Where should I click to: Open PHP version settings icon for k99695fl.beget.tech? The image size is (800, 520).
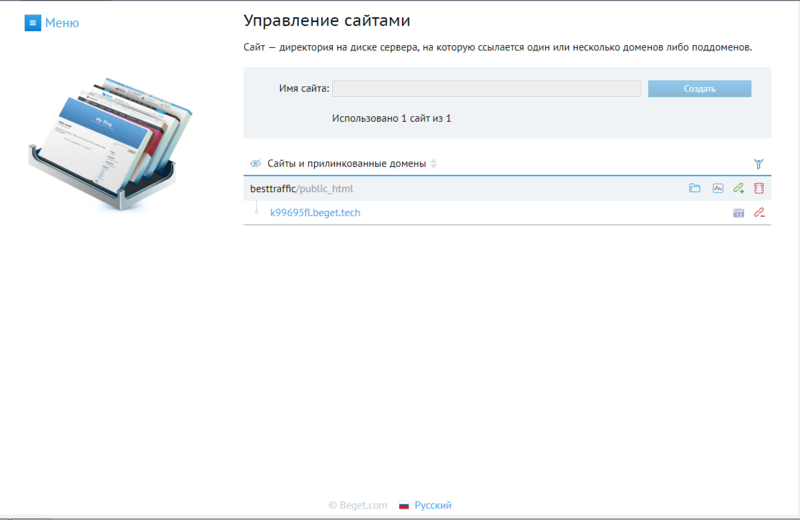738,213
